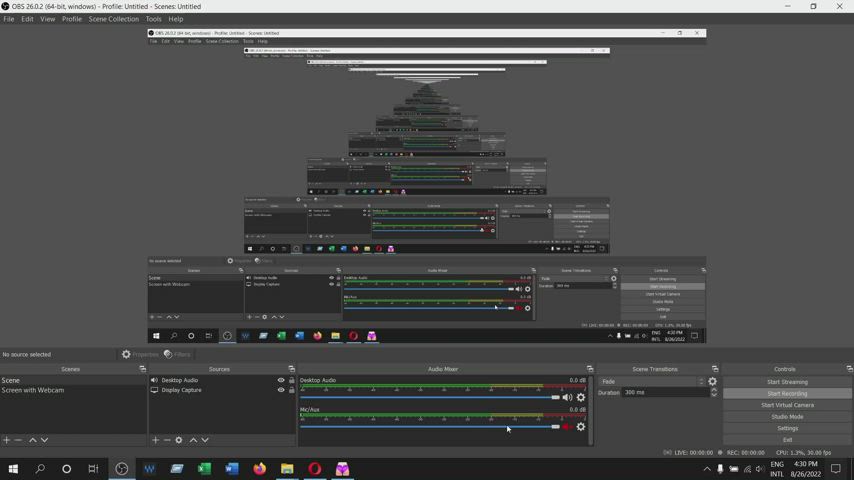854x480 pixels.
Task: Open the notification center icon
Action: 835,469
